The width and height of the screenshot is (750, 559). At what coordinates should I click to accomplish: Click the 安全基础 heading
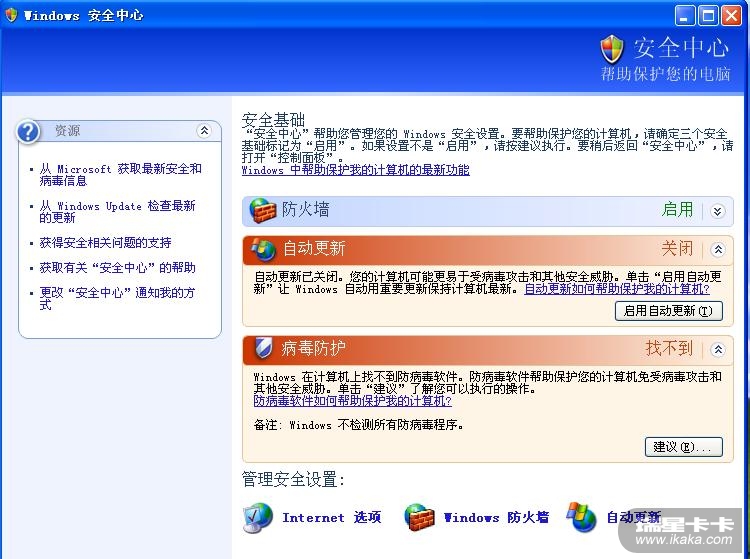[273, 120]
